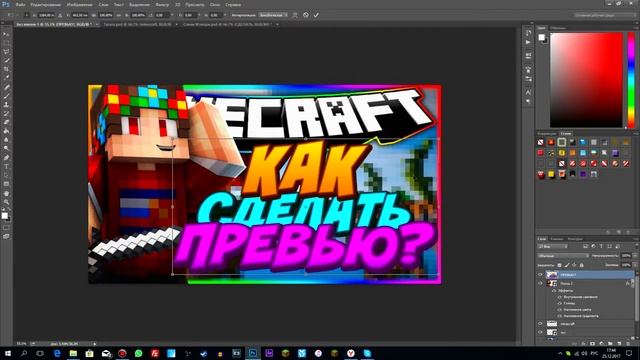
Task: Filter layers by type layers (T icon)
Action: pos(601,247)
